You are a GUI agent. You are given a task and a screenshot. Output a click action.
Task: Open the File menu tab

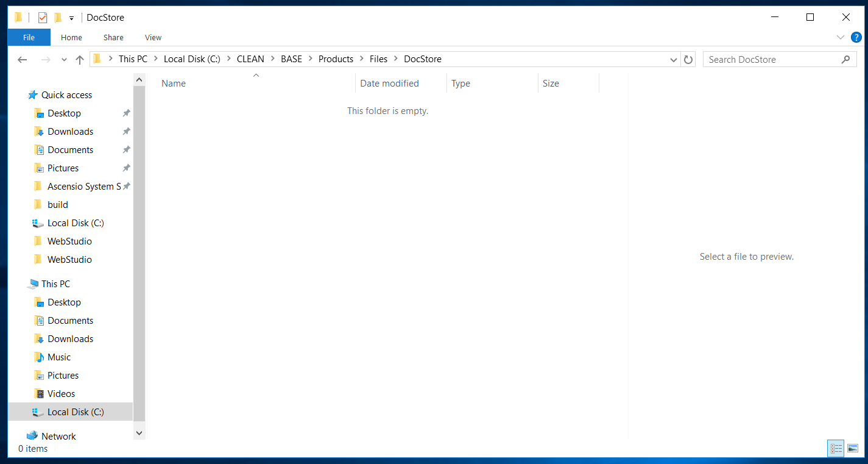[x=29, y=37]
